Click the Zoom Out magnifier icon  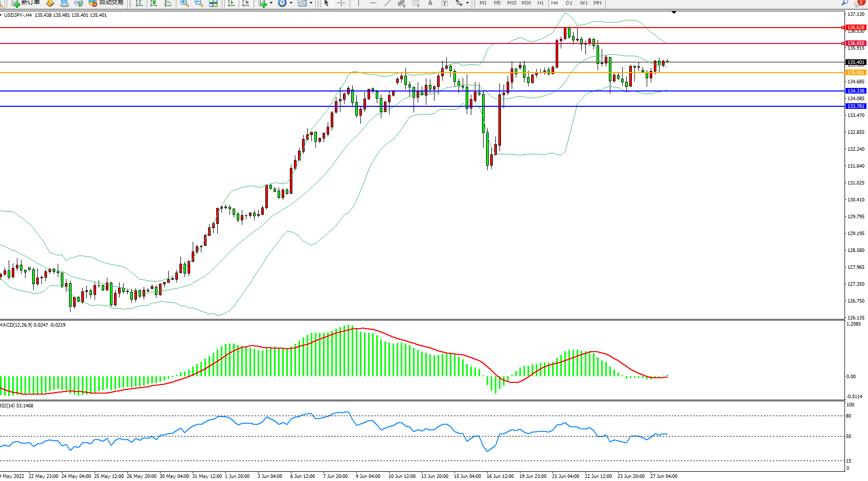coord(199,3)
